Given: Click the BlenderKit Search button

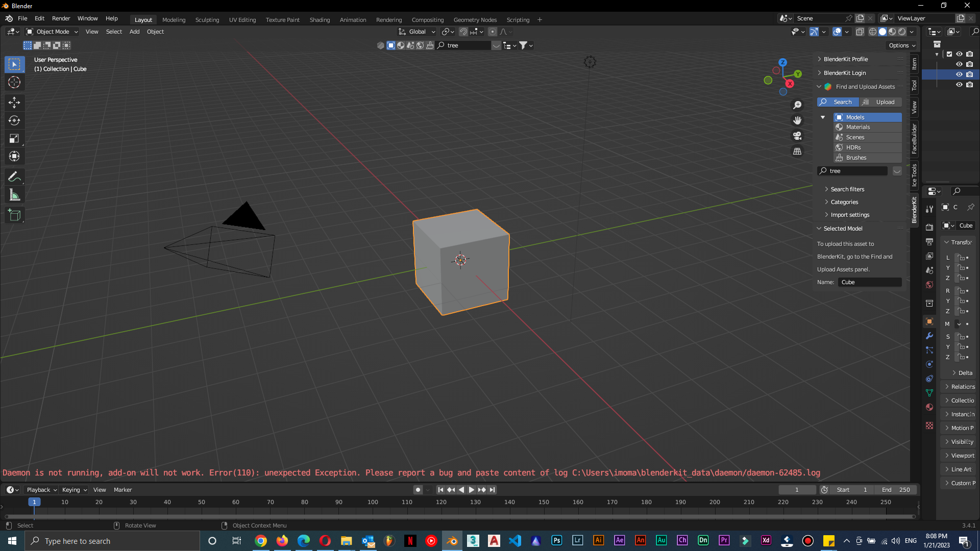Looking at the screenshot, I should pos(838,102).
